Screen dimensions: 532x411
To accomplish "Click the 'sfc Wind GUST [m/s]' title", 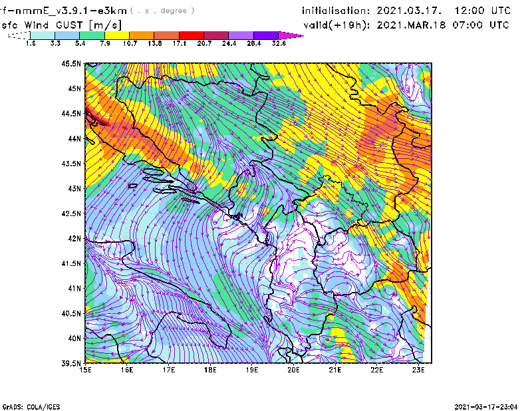I will (61, 25).
